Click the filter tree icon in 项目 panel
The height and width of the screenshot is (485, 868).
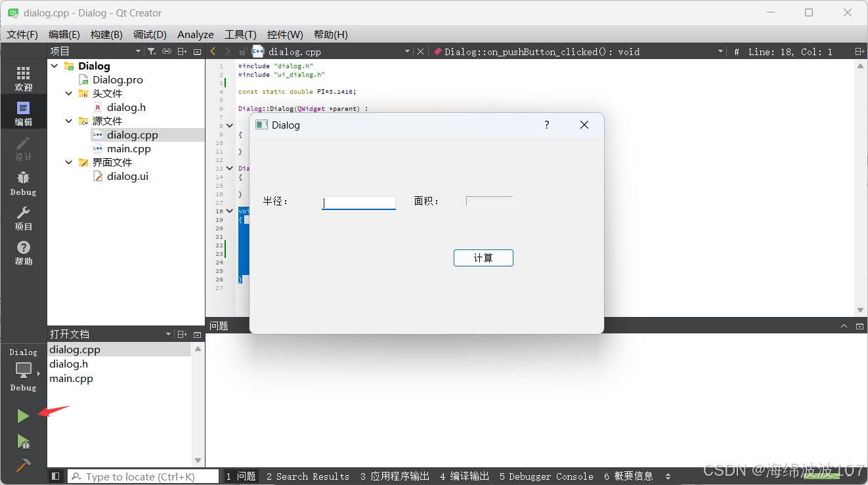[x=152, y=51]
